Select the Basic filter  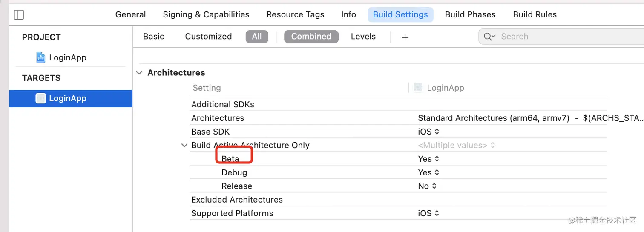click(153, 37)
